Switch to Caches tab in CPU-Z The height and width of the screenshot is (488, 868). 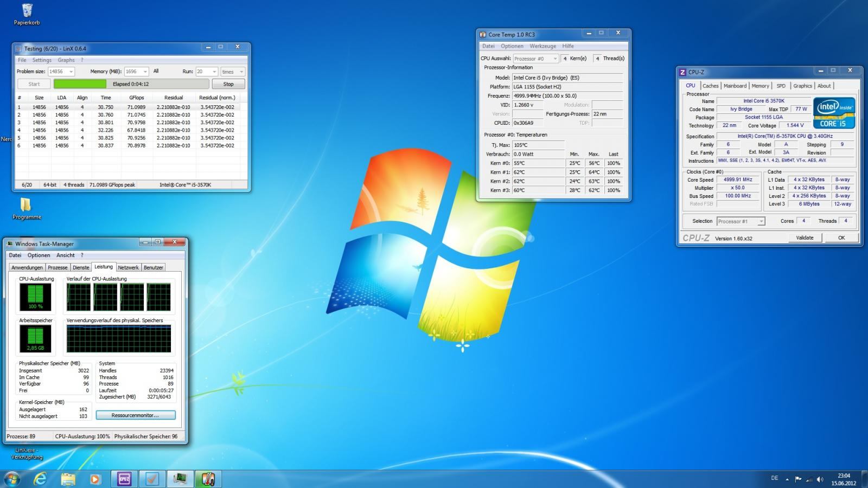pos(710,86)
